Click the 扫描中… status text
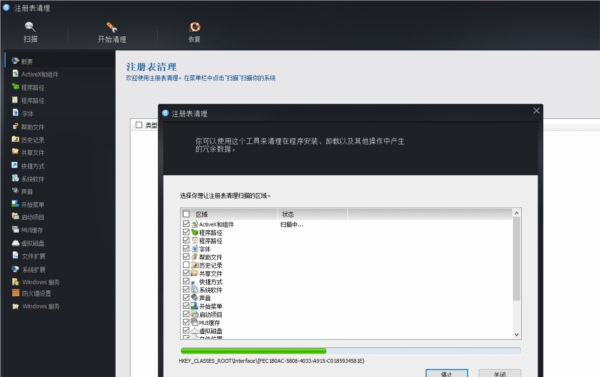The width and height of the screenshot is (600, 377). coord(292,225)
